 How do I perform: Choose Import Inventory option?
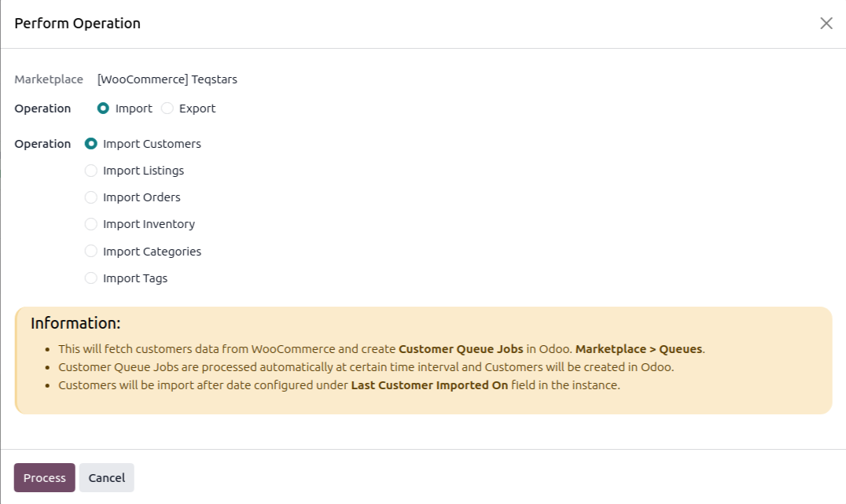coord(90,224)
